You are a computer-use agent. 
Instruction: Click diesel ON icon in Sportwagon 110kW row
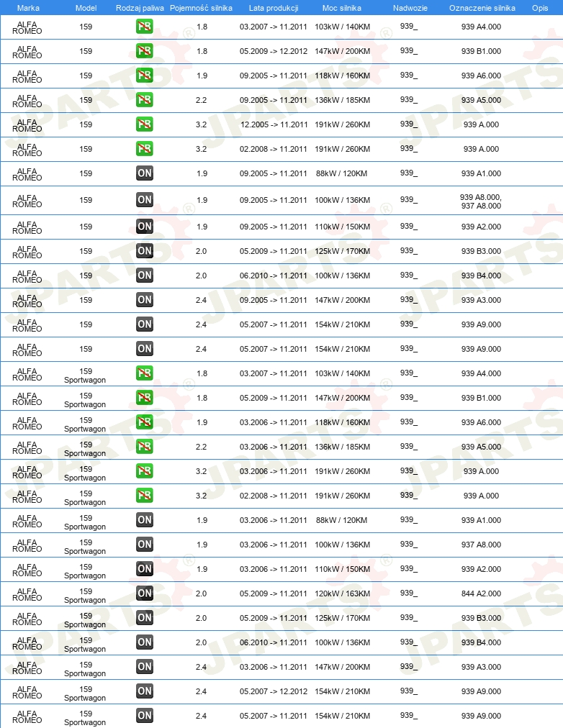[145, 569]
